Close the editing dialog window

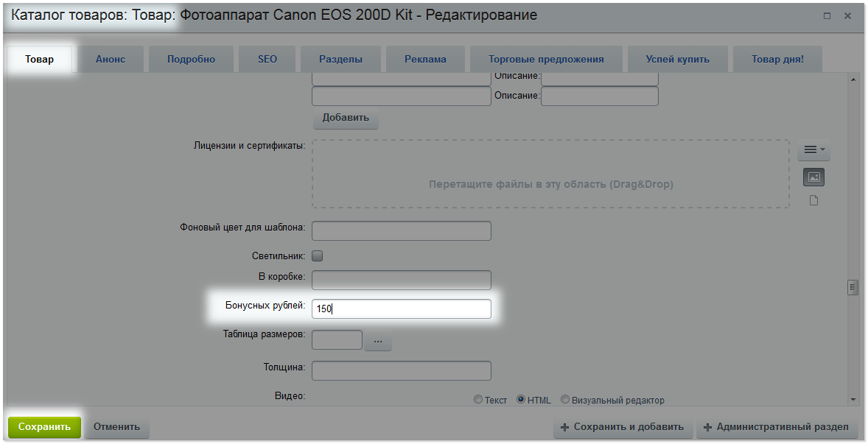coord(847,16)
